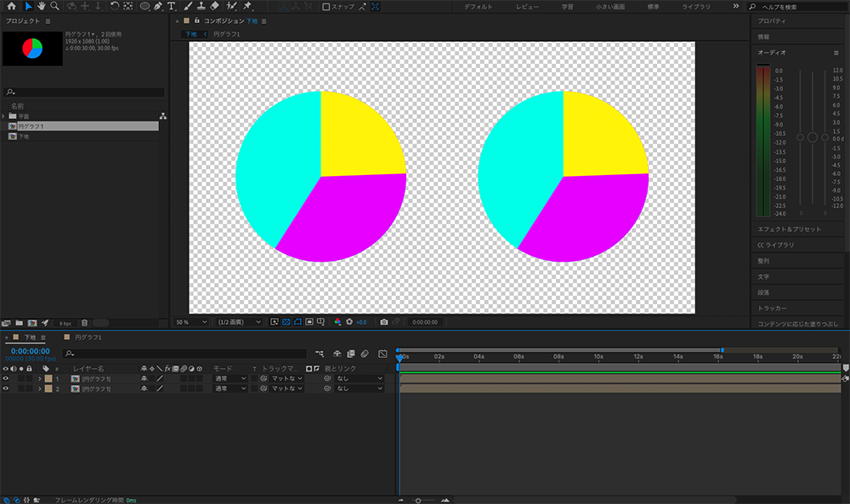This screenshot has width=850, height=504.
Task: Select the Brush tool
Action: tap(188, 6)
